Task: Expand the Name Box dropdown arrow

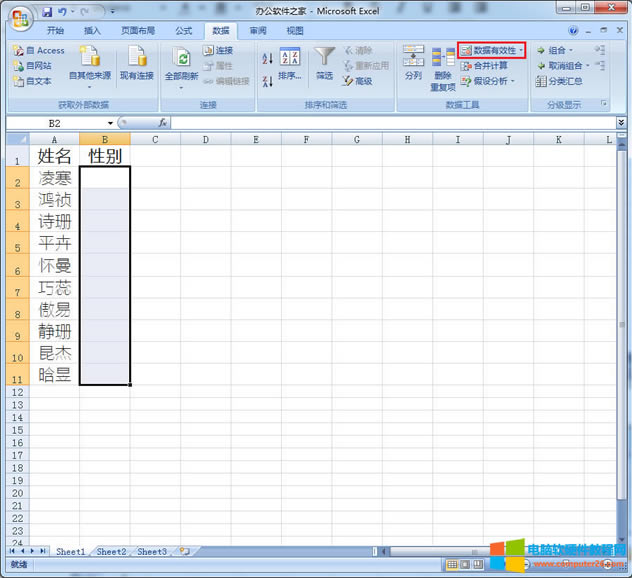Action: [x=110, y=123]
